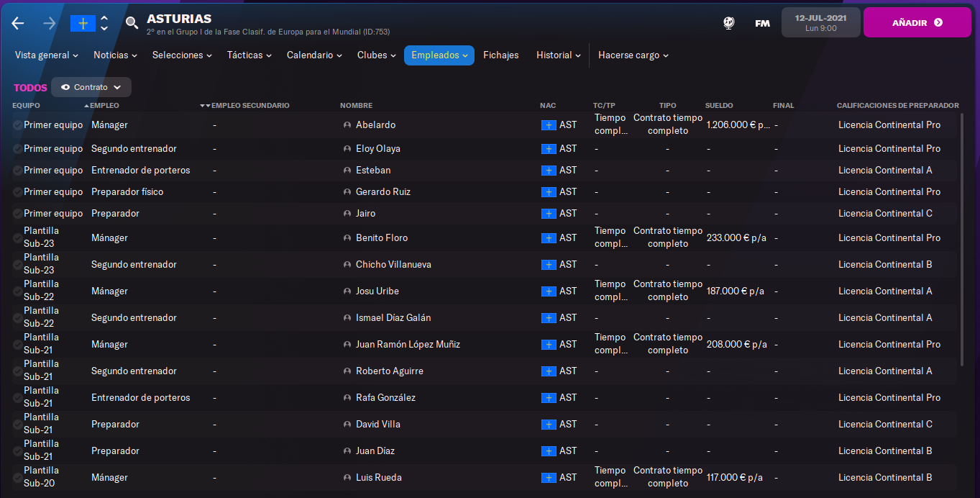Viewport: 980px width, 498px height.
Task: Tick the selection circle for Gerardo Ruiz's row
Action: click(17, 192)
